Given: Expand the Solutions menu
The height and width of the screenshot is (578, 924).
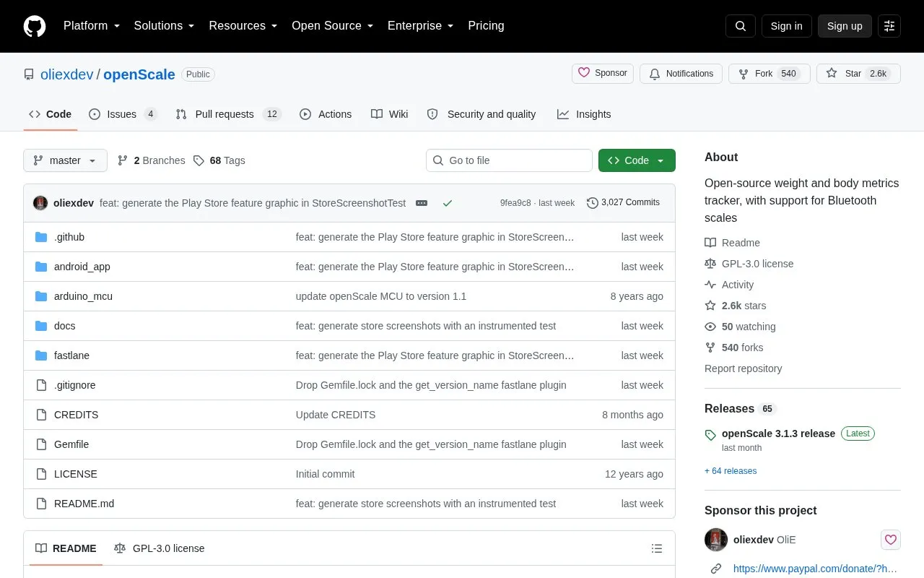Looking at the screenshot, I should pos(164,26).
